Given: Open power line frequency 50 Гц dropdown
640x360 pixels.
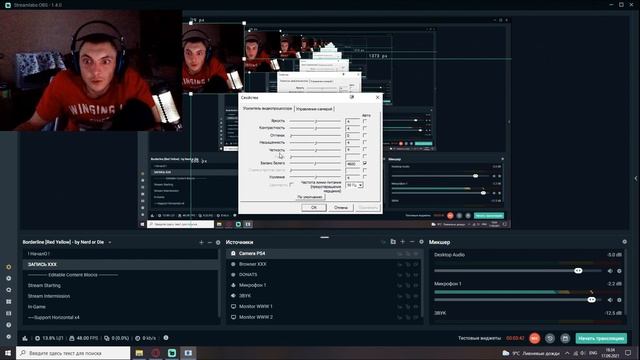Looking at the screenshot, I should pyautogui.click(x=354, y=185).
